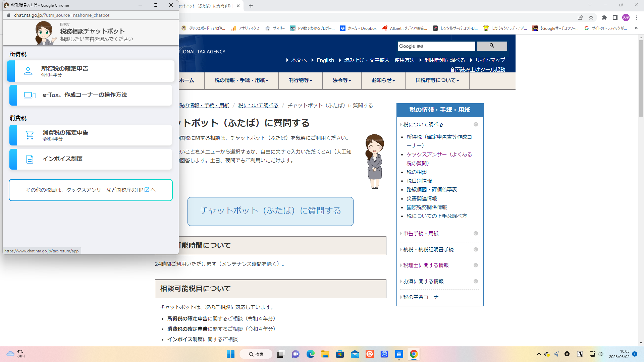Open その他の税目 link to 国税庁HP
Screen dimensions: 644x362
(91, 190)
